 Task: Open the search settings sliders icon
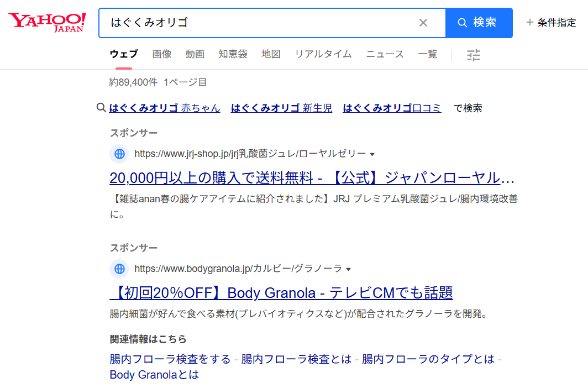coord(474,55)
